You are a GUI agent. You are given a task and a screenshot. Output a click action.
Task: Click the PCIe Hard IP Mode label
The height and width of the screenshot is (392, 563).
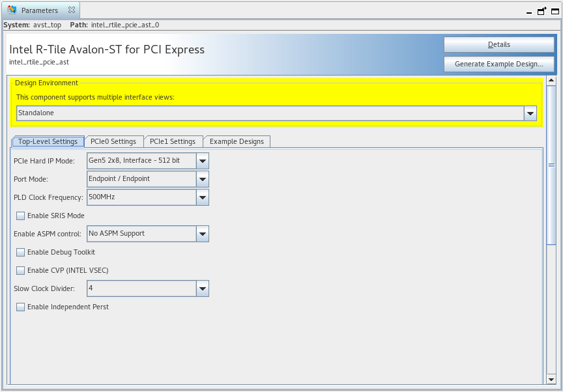pyautogui.click(x=44, y=161)
